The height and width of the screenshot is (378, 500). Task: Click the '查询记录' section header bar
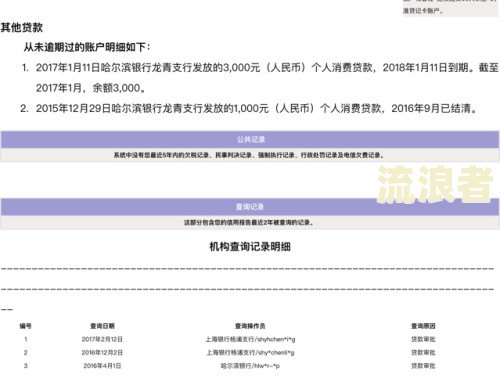tap(250, 207)
